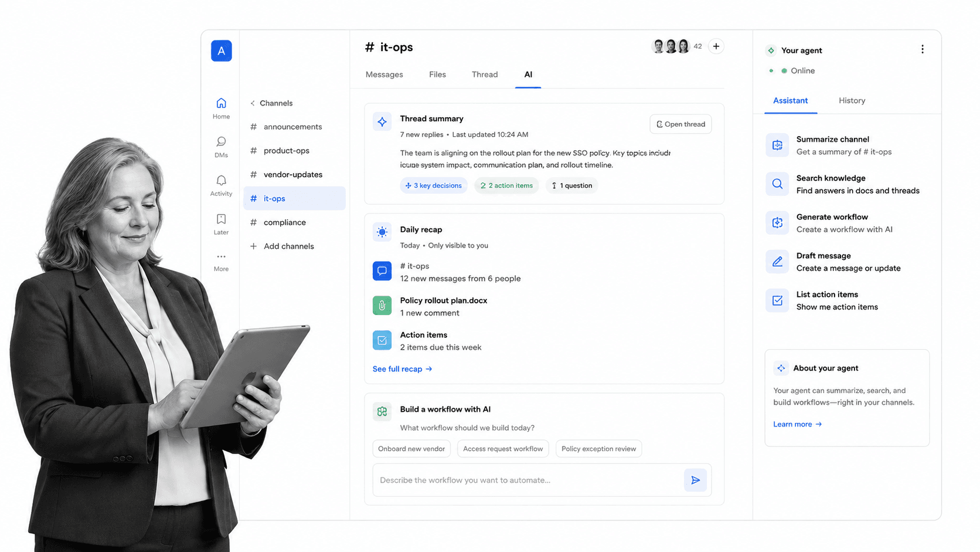Switch to the AI tab

tap(528, 74)
